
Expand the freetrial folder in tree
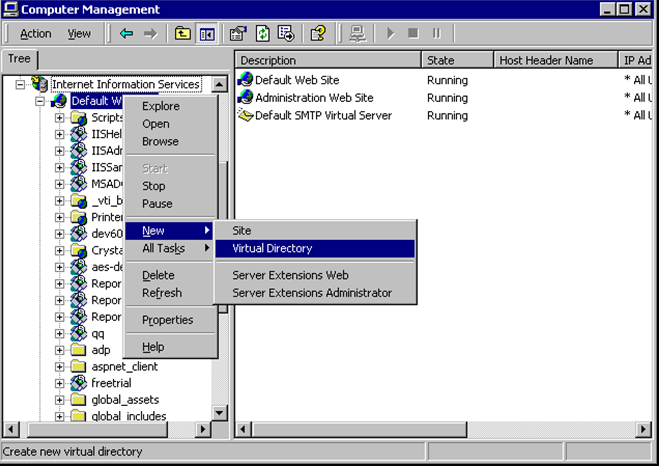tap(59, 383)
